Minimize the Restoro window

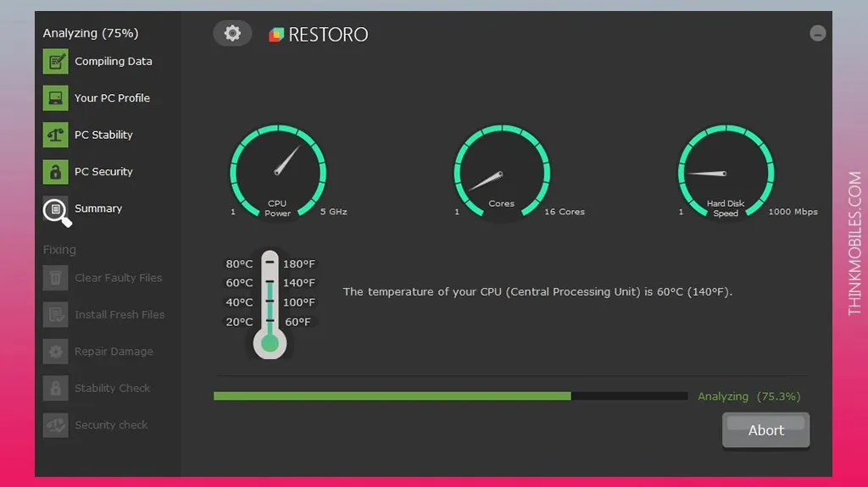pyautogui.click(x=818, y=33)
